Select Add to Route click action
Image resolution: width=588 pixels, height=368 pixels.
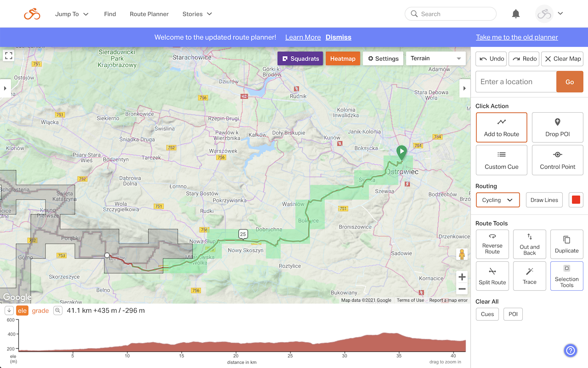[x=502, y=127]
